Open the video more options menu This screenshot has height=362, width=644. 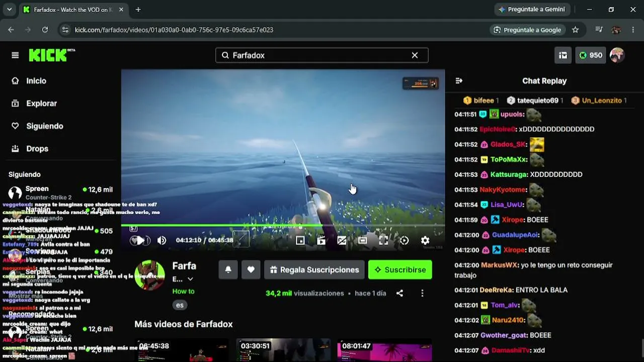pyautogui.click(x=422, y=293)
